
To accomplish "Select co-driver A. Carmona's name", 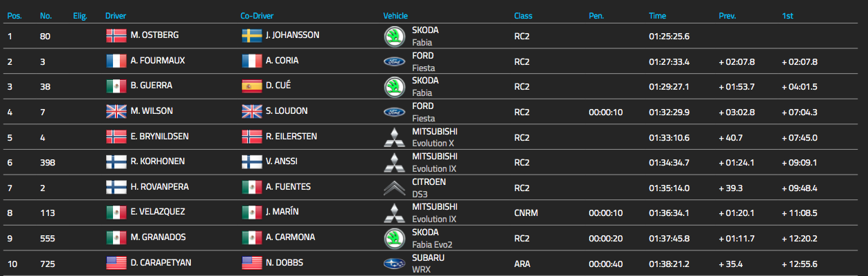I will [290, 237].
